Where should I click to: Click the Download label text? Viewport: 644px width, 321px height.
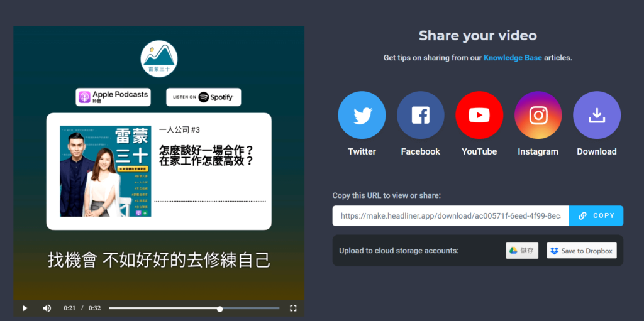tap(597, 151)
